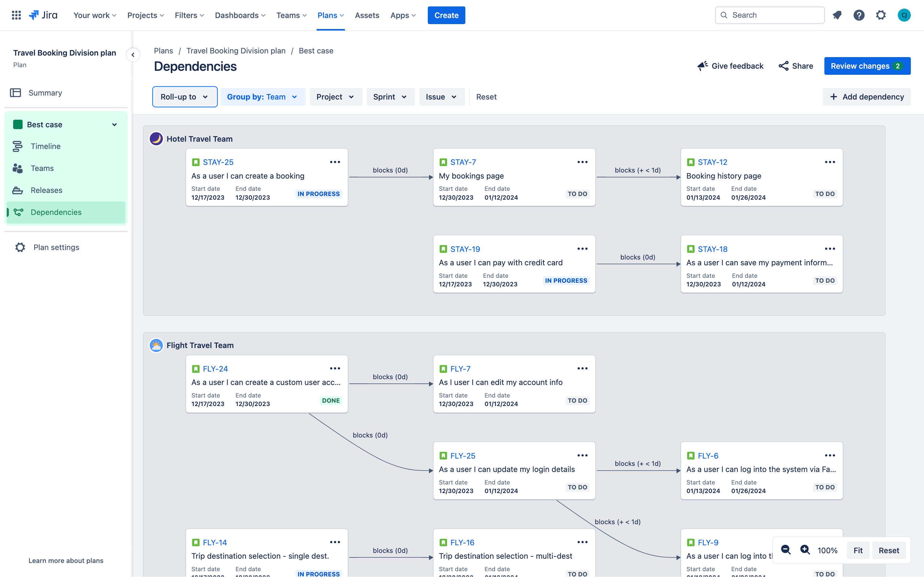This screenshot has width=924, height=577.
Task: Click the Best case breadcrumb link
Action: click(316, 50)
